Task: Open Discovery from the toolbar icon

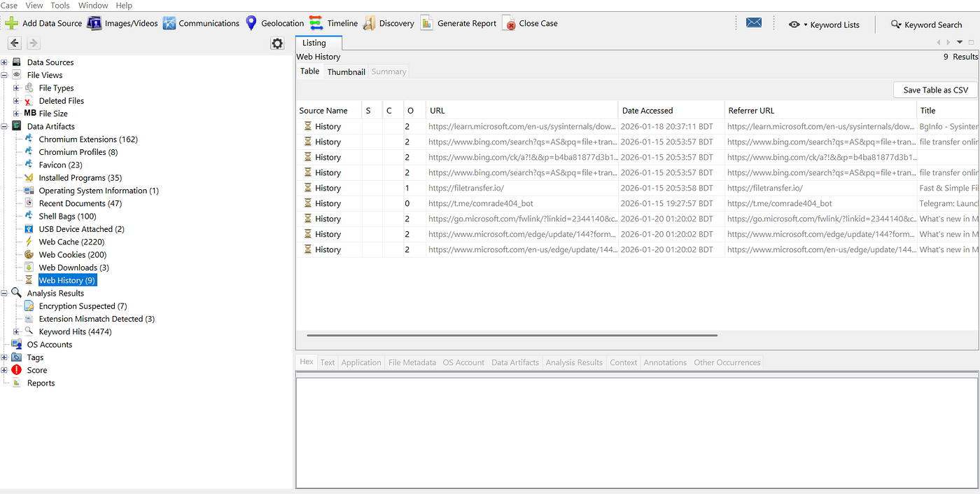Action: point(369,22)
